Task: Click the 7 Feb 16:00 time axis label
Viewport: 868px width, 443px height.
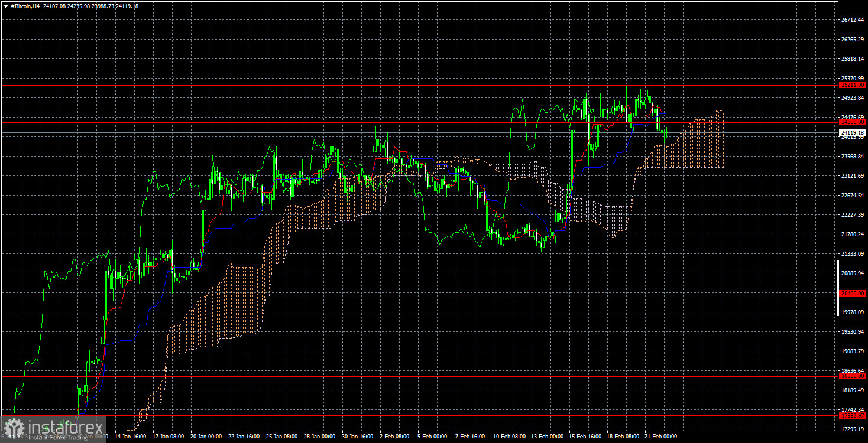Action: [x=471, y=437]
